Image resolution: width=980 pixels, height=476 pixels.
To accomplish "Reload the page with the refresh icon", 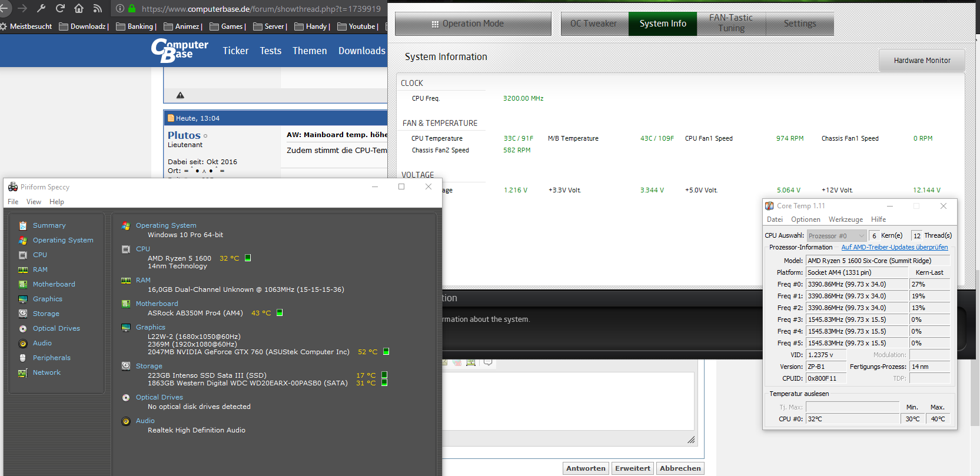I will coord(60,8).
